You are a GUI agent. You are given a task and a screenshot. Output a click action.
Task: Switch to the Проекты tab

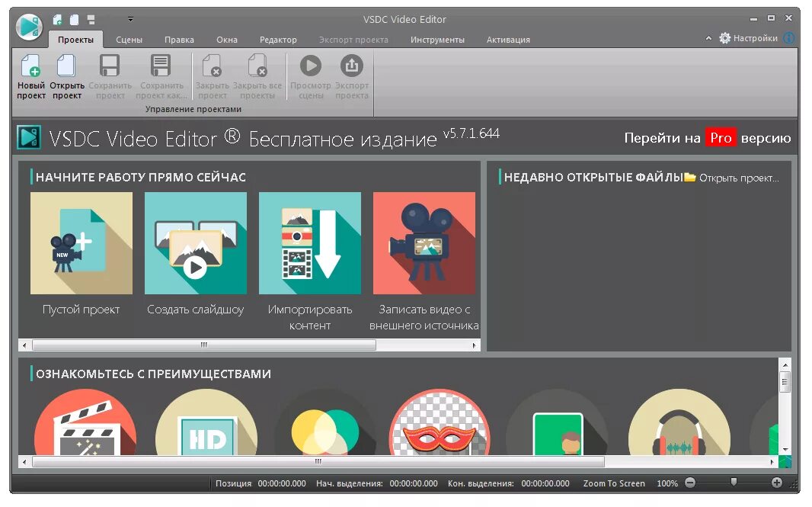[x=75, y=40]
